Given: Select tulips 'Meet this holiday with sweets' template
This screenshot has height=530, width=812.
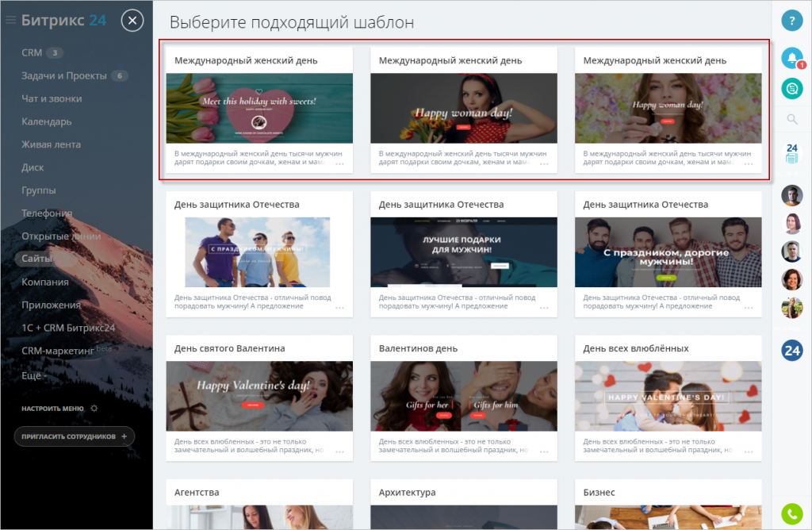Looking at the screenshot, I should pyautogui.click(x=259, y=108).
